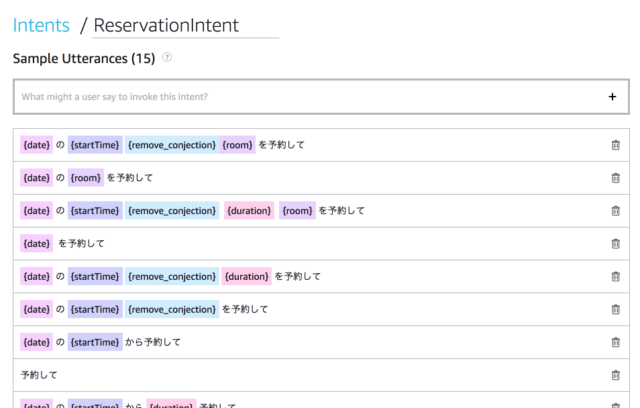Click the plain '予約して' utterance row
Viewport: 640px width, 408px height.
click(x=321, y=375)
